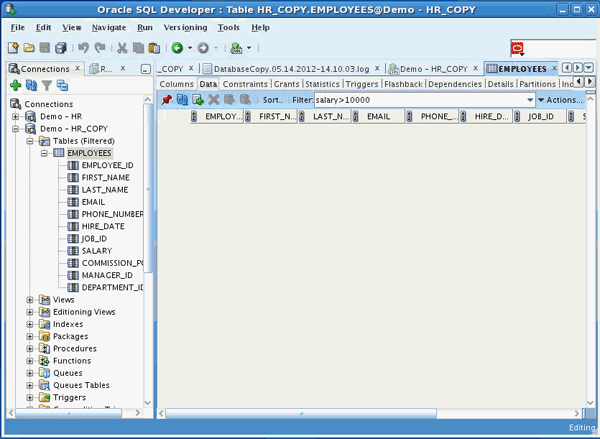Switch to the Columns tab
Screen dimensions: 600x439
tap(176, 84)
